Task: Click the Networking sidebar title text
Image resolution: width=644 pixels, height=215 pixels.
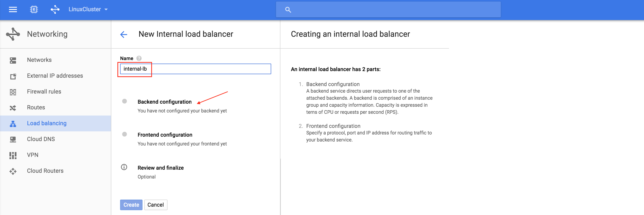Action: pyautogui.click(x=47, y=34)
